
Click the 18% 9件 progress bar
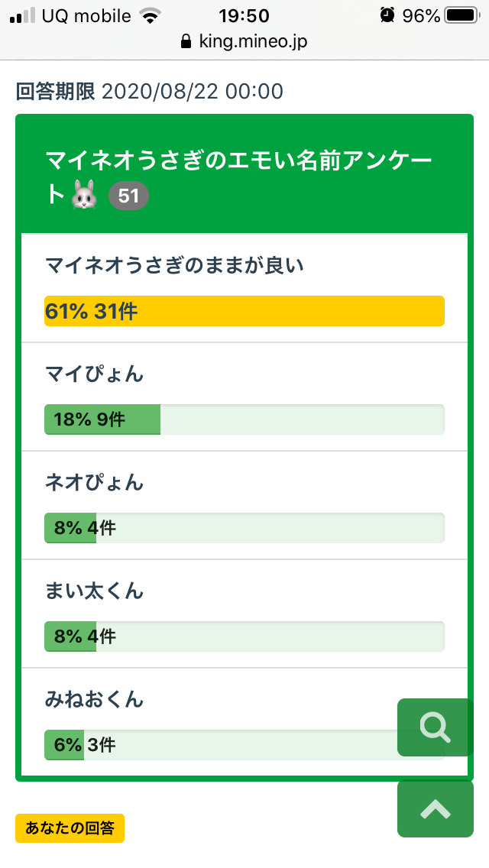point(244,419)
